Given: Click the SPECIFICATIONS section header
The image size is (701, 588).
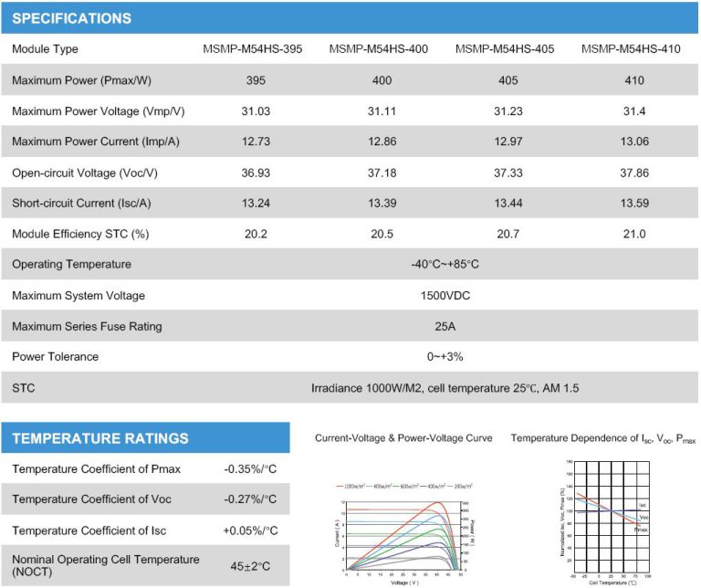Looking at the screenshot, I should [x=72, y=18].
